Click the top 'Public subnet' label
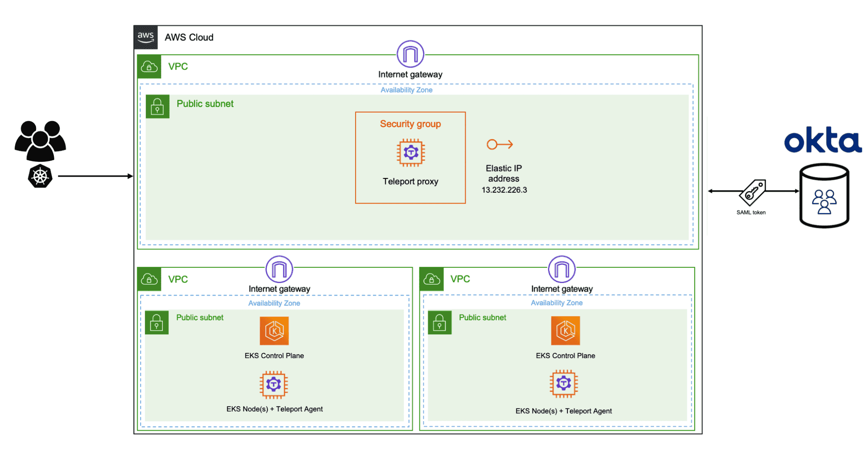Image resolution: width=868 pixels, height=458 pixels. [205, 104]
